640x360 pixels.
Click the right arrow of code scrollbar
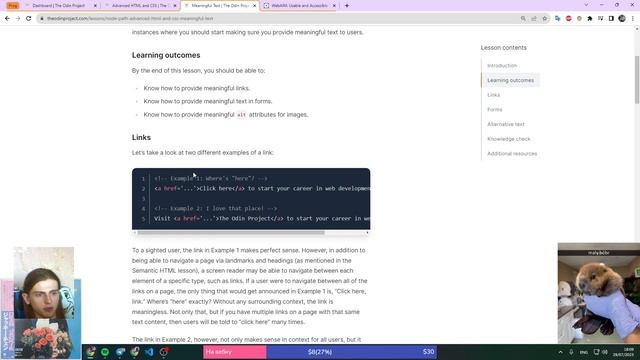tap(367, 233)
